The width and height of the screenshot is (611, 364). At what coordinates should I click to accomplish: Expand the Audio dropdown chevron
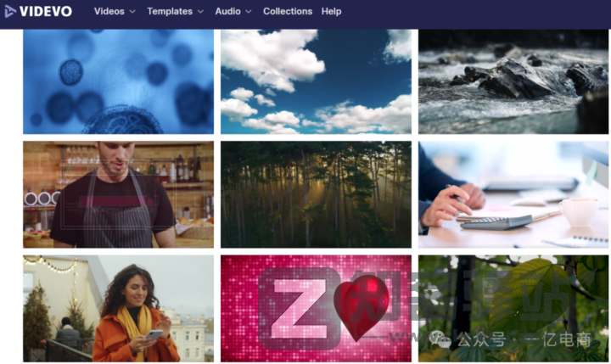249,12
